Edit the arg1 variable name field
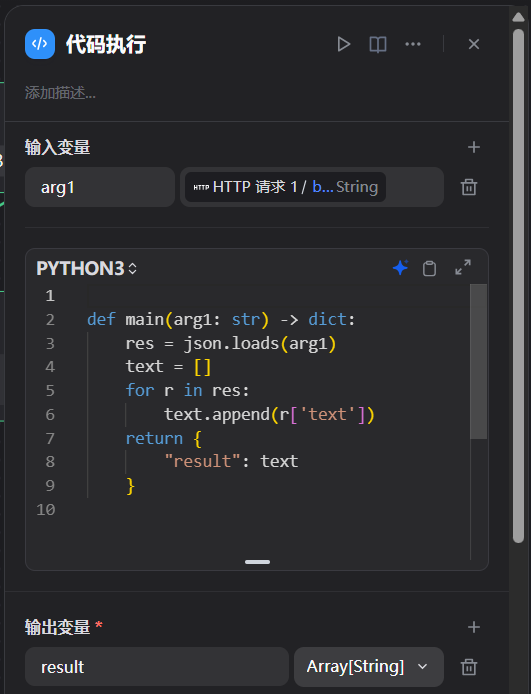This screenshot has height=694, width=531. pos(100,187)
